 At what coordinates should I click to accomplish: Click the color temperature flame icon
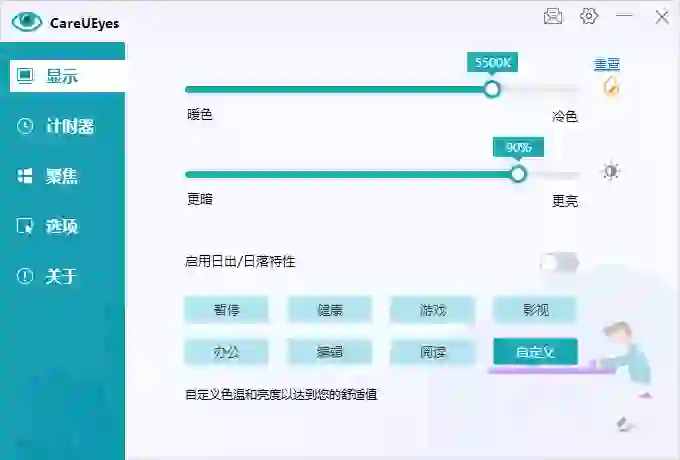[611, 86]
